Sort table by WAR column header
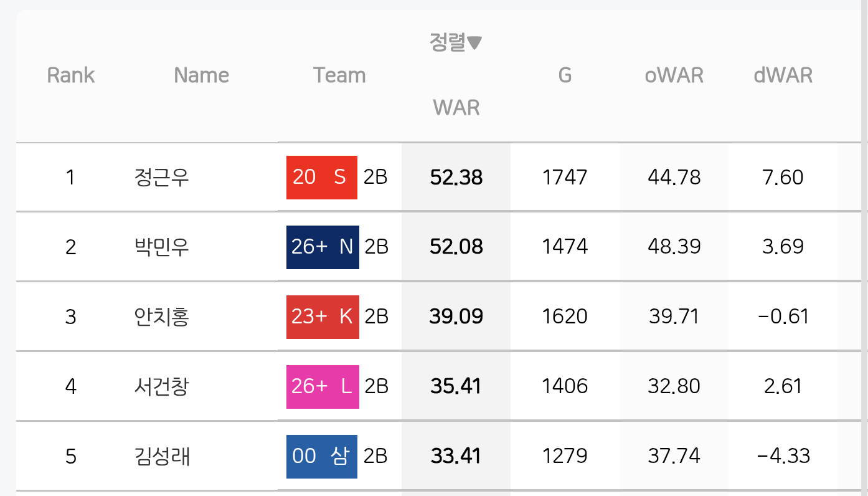This screenshot has width=868, height=496. [x=456, y=108]
